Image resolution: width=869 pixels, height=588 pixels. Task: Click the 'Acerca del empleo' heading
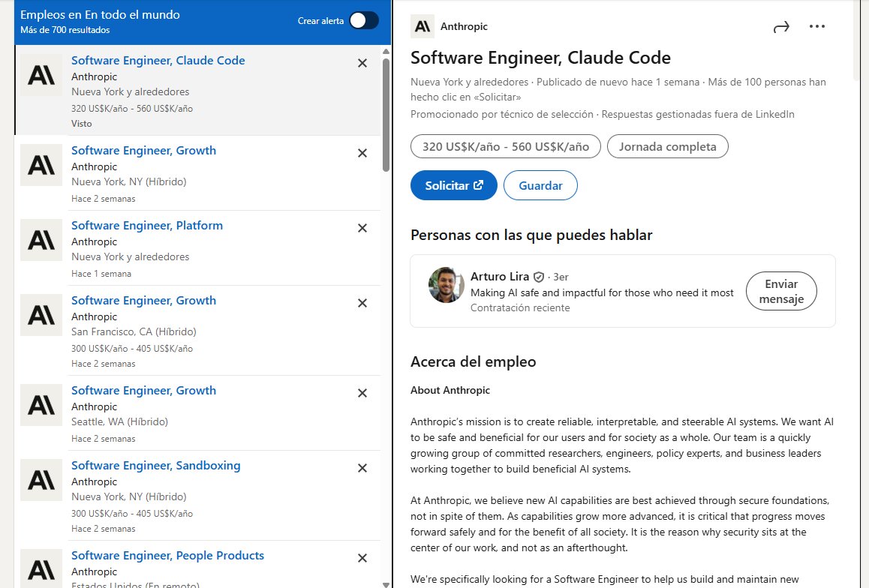click(474, 361)
